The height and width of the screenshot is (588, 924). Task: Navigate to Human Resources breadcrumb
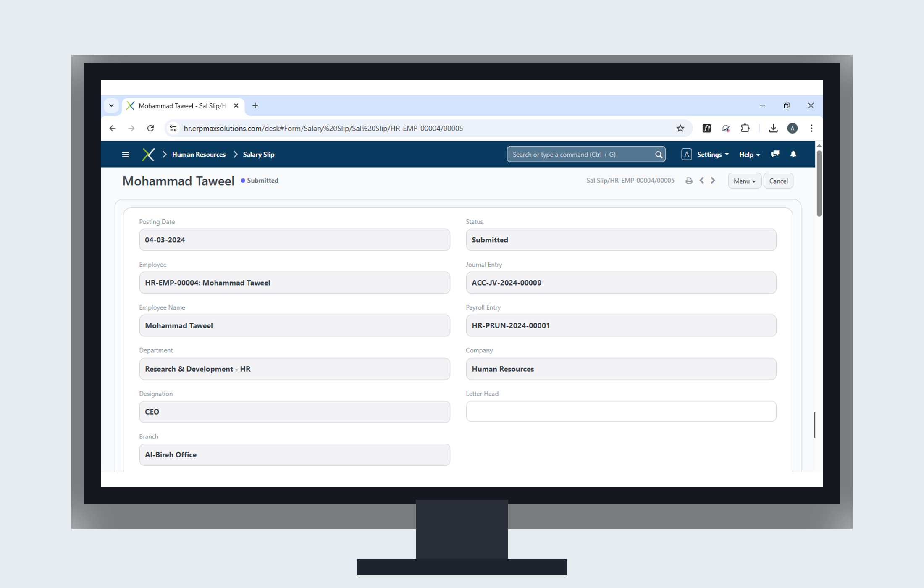[x=199, y=155]
